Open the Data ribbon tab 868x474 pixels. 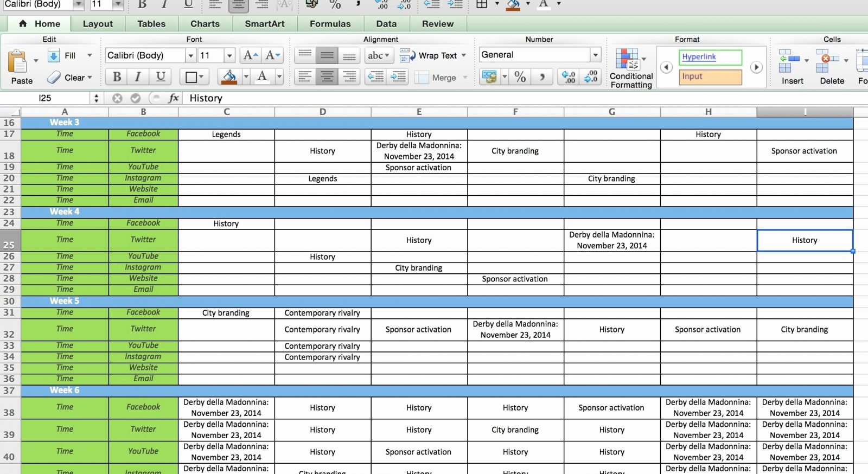click(386, 24)
